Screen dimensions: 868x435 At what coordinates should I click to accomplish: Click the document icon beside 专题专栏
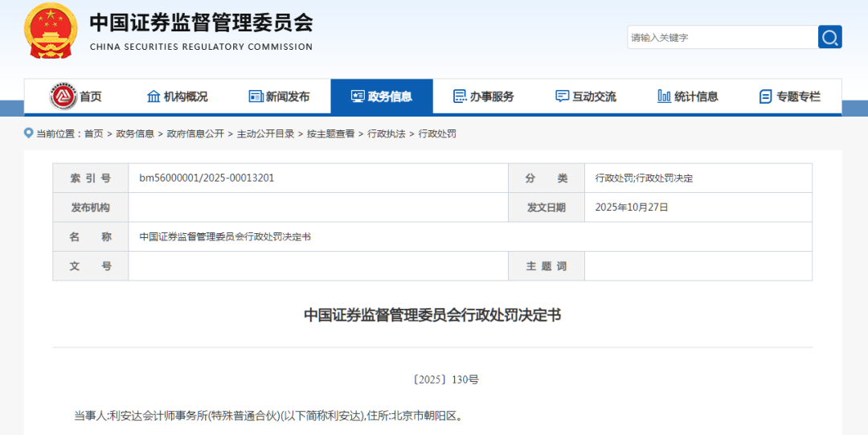click(766, 96)
